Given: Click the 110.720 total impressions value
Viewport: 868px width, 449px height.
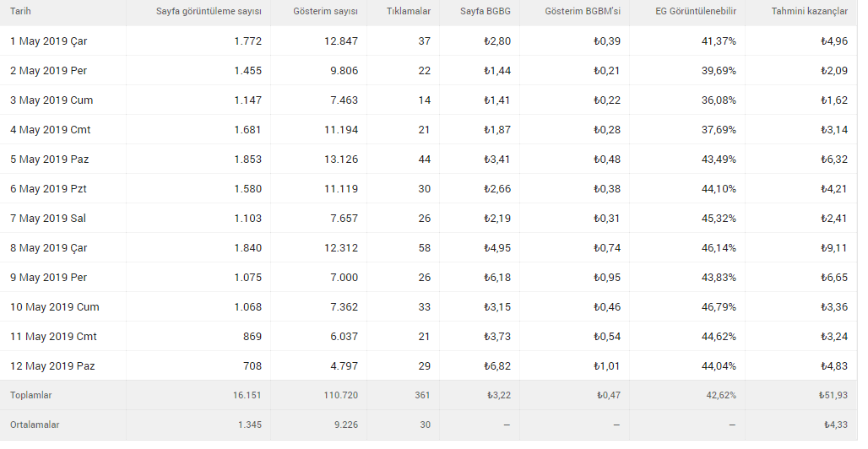Looking at the screenshot, I should pos(341,395).
